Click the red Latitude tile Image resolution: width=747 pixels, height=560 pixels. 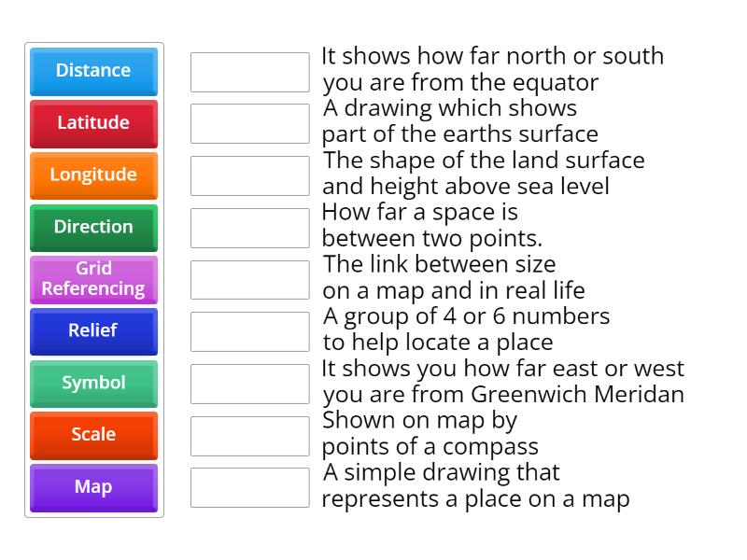tap(93, 123)
